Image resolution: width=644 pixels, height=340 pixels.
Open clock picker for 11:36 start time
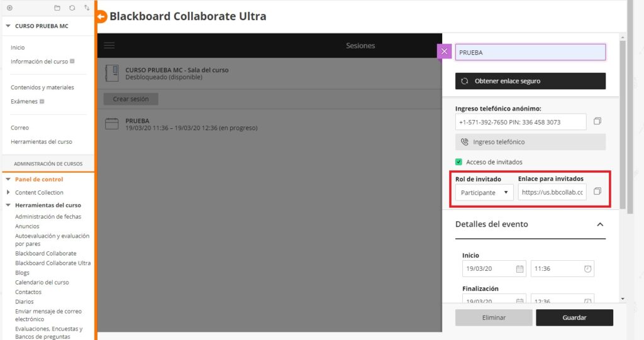pos(587,269)
